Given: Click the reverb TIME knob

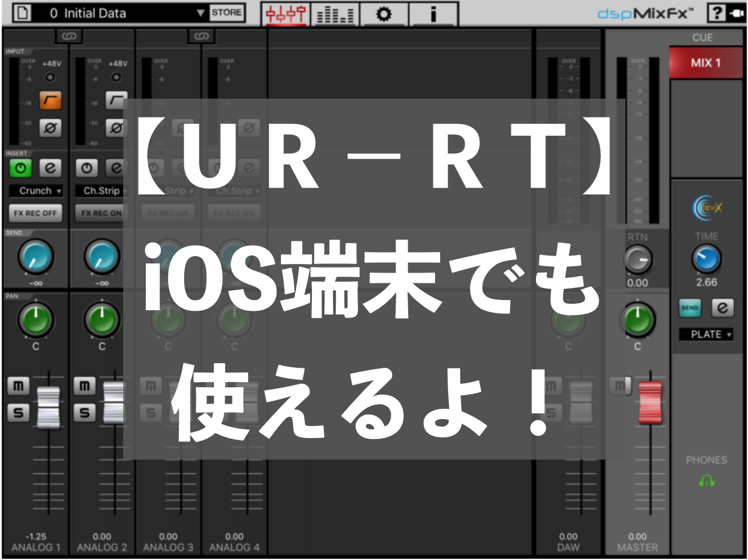Looking at the screenshot, I should tap(706, 259).
